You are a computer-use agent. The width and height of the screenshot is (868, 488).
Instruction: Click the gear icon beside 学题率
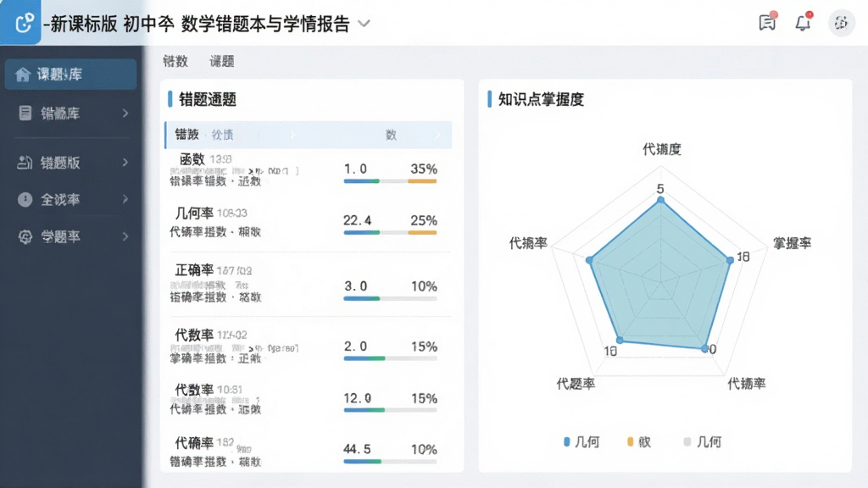tap(25, 236)
